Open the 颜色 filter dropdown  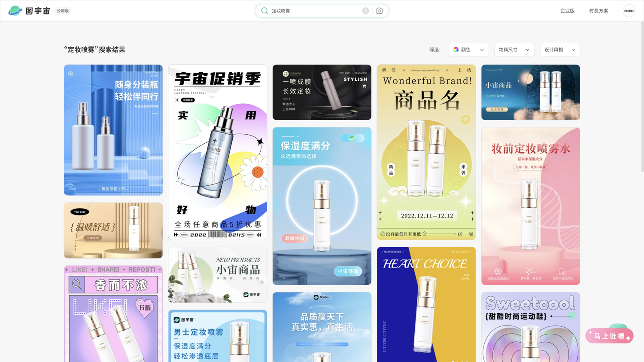pos(469,50)
